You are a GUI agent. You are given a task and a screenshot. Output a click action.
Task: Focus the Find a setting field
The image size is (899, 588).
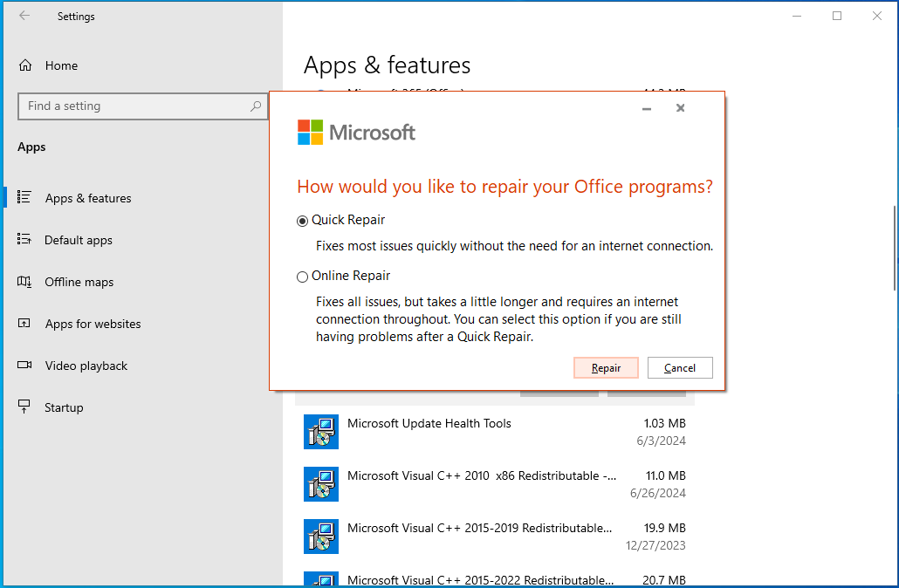(x=143, y=106)
